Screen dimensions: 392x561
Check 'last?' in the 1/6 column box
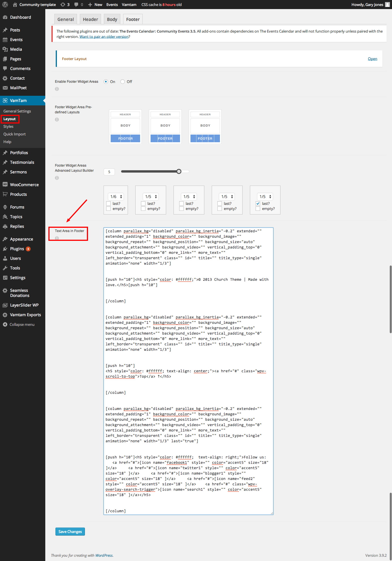[x=108, y=203]
